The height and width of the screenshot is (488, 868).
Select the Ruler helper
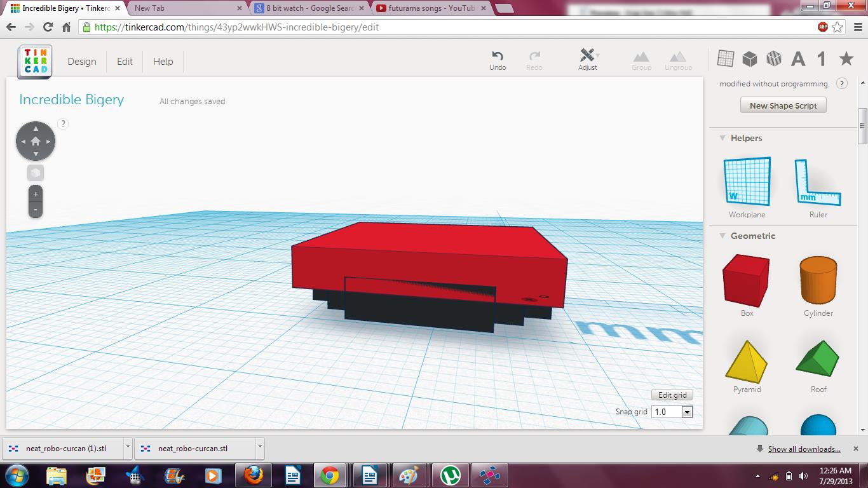coord(818,188)
